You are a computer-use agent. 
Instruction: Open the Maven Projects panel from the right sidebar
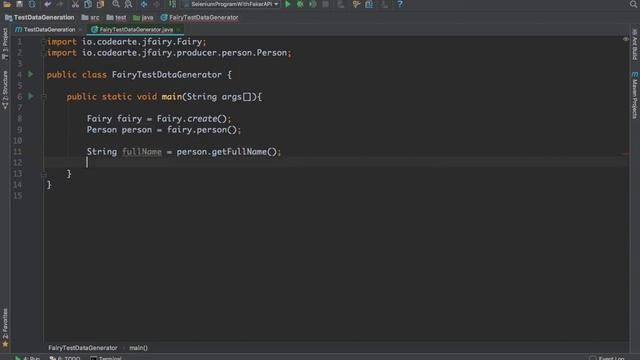coord(635,96)
